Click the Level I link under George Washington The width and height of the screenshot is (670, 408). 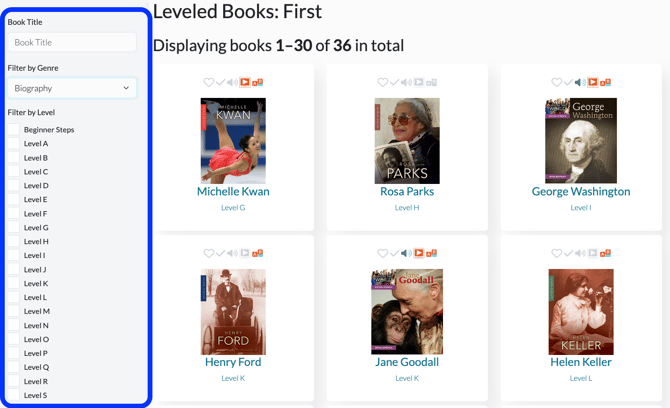tap(581, 208)
